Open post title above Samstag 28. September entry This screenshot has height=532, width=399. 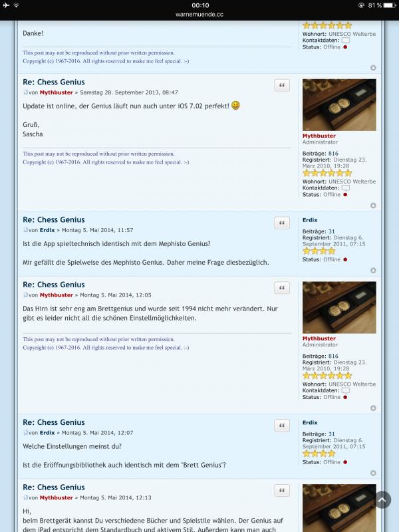[x=54, y=82]
